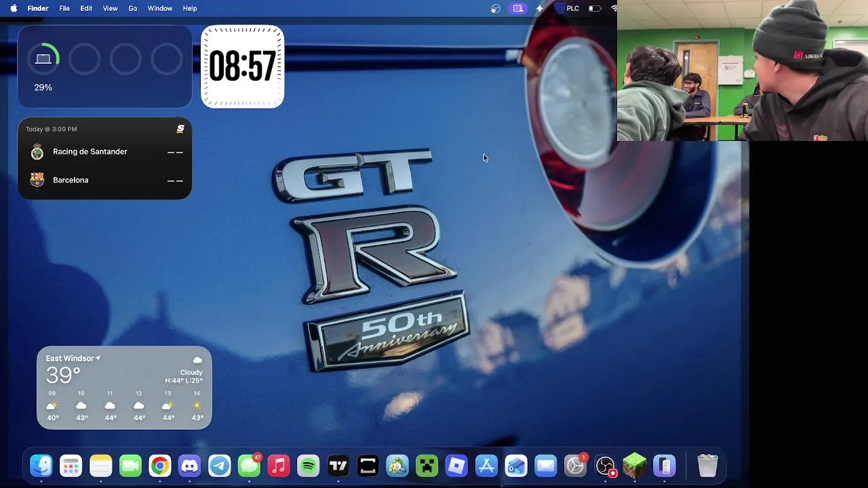This screenshot has height=488, width=868.
Task: Click the laptop battery ring in the widget
Action: pyautogui.click(x=43, y=60)
